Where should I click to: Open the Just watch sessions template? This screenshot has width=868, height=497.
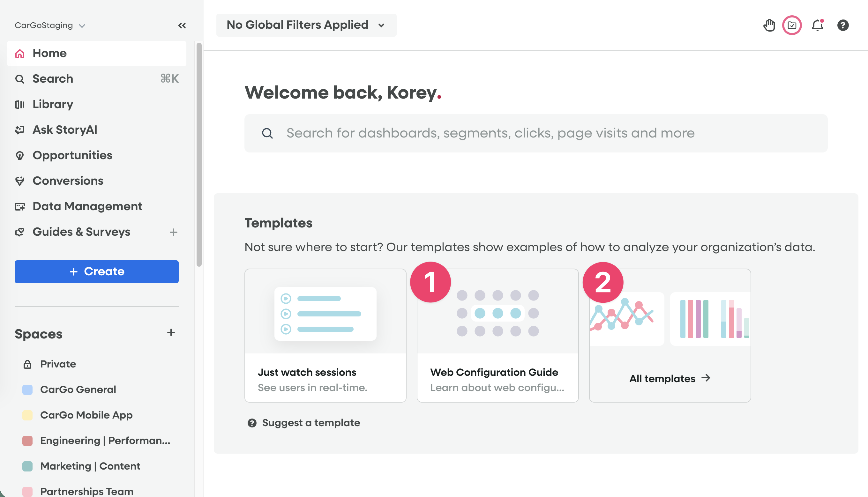tap(325, 335)
